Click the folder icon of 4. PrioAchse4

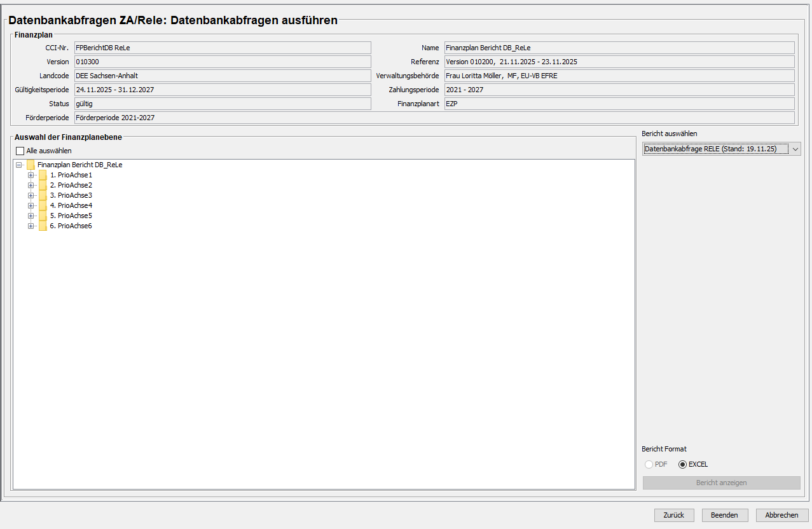[43, 206]
